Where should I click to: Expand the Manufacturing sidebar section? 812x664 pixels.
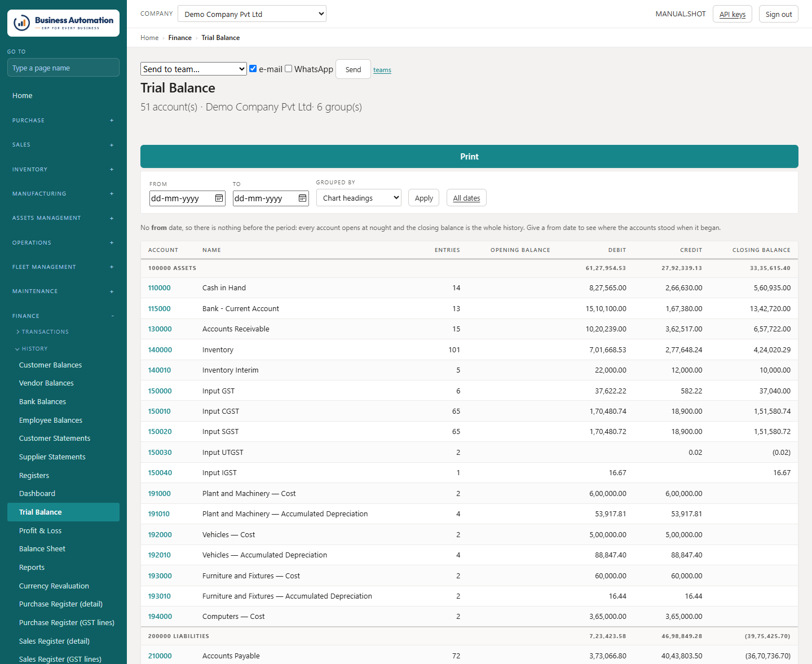pyautogui.click(x=63, y=194)
